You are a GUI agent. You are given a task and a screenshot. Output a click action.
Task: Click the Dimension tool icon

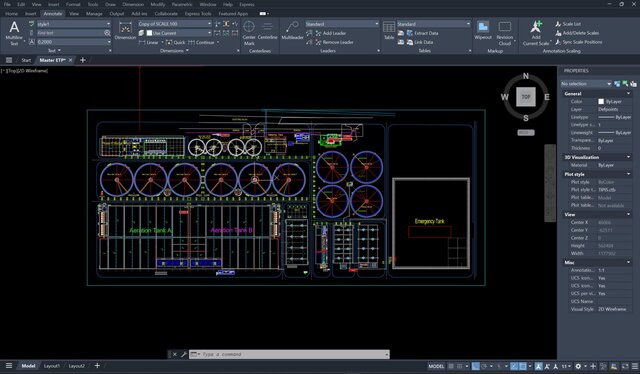click(x=125, y=29)
